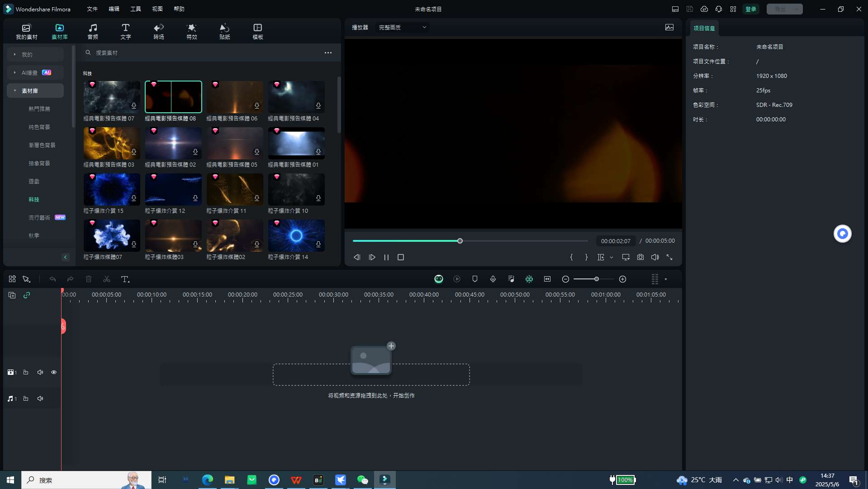Download 经典电影预告媒体 06 clip

pyautogui.click(x=257, y=106)
